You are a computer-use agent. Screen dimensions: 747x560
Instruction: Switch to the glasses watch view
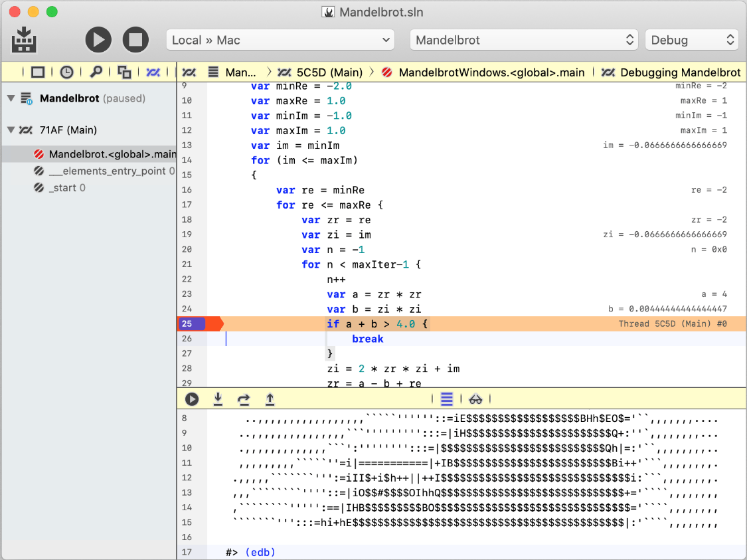[475, 399]
